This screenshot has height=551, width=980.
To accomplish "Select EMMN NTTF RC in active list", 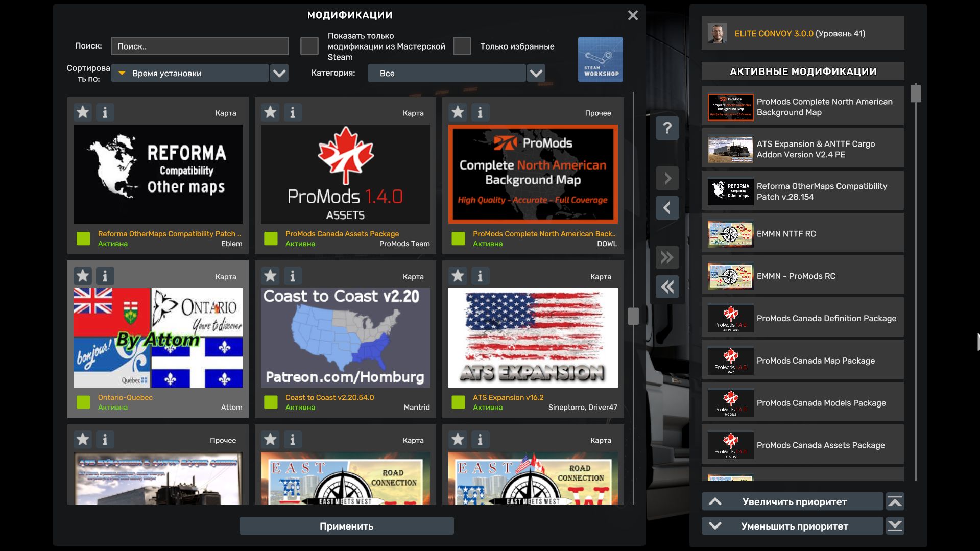I will point(803,234).
